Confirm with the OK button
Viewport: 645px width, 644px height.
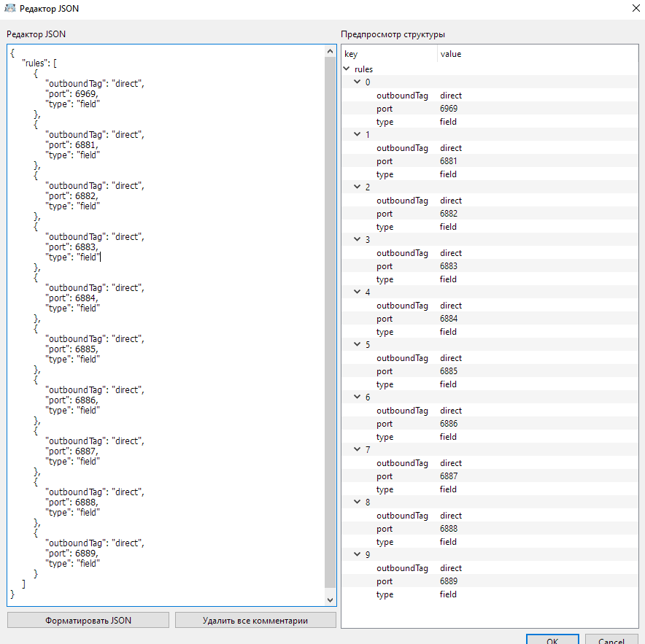[x=552, y=639]
